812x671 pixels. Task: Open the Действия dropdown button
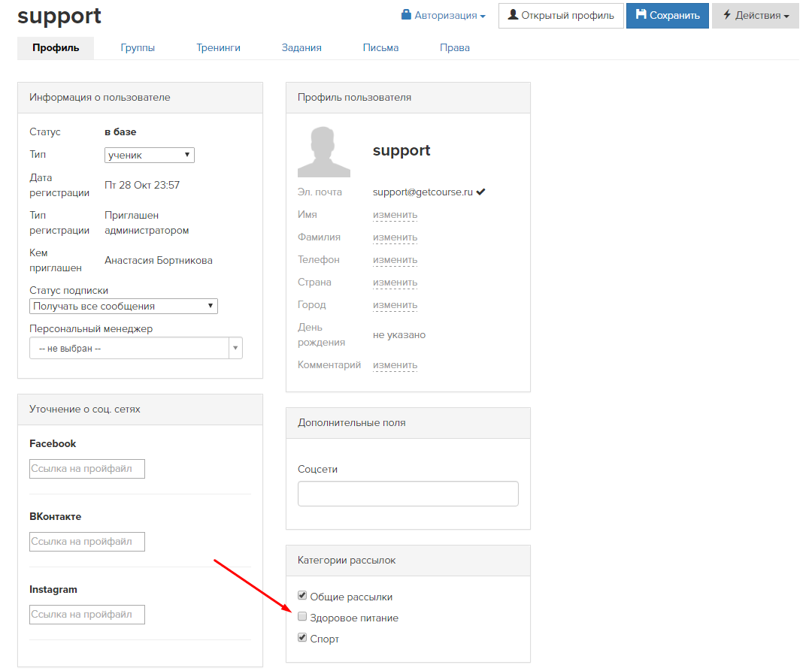click(756, 16)
